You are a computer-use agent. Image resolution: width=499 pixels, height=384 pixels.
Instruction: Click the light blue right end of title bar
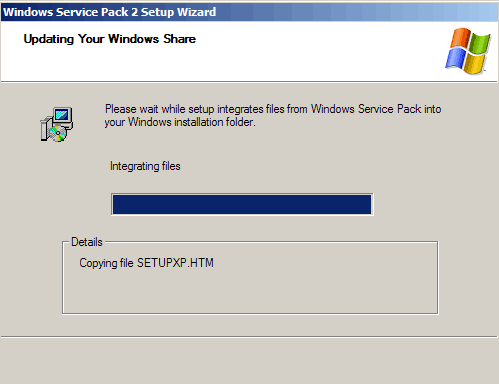[467, 12]
